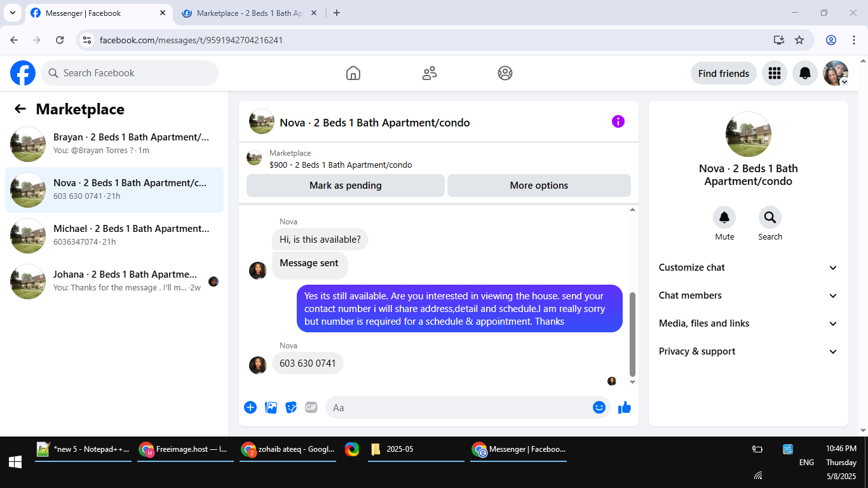Choose a GIF from the composer

coord(311,407)
